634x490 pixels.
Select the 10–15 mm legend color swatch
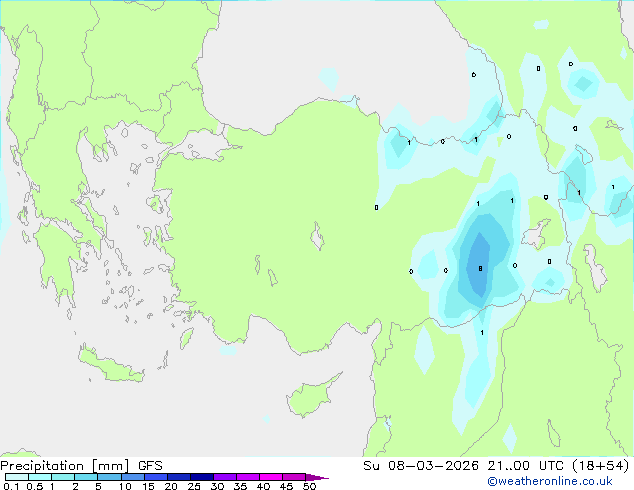click(132, 477)
